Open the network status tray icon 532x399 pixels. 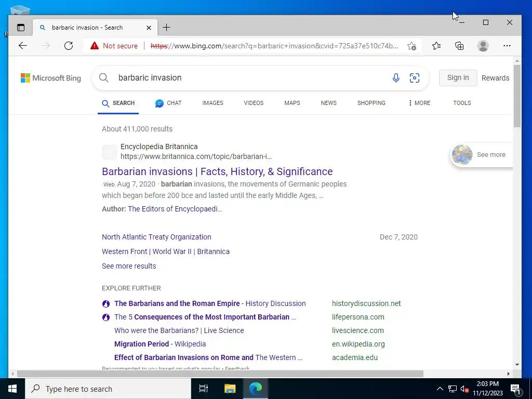click(x=453, y=389)
